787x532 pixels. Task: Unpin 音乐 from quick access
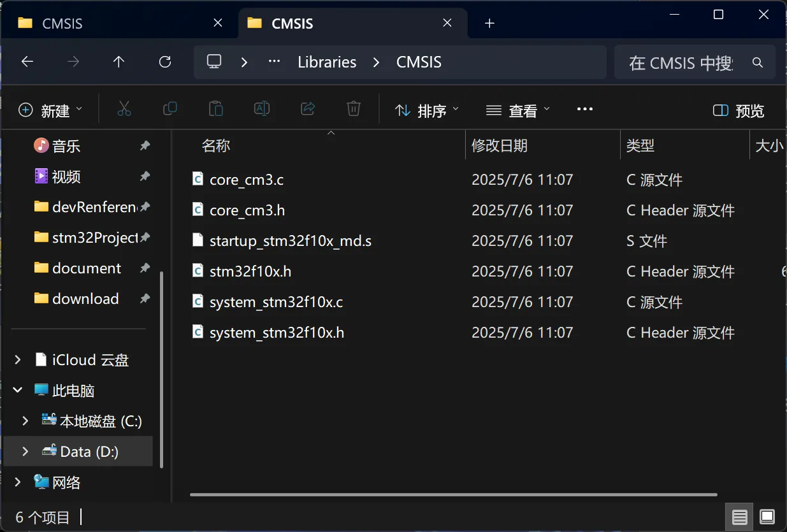[145, 146]
